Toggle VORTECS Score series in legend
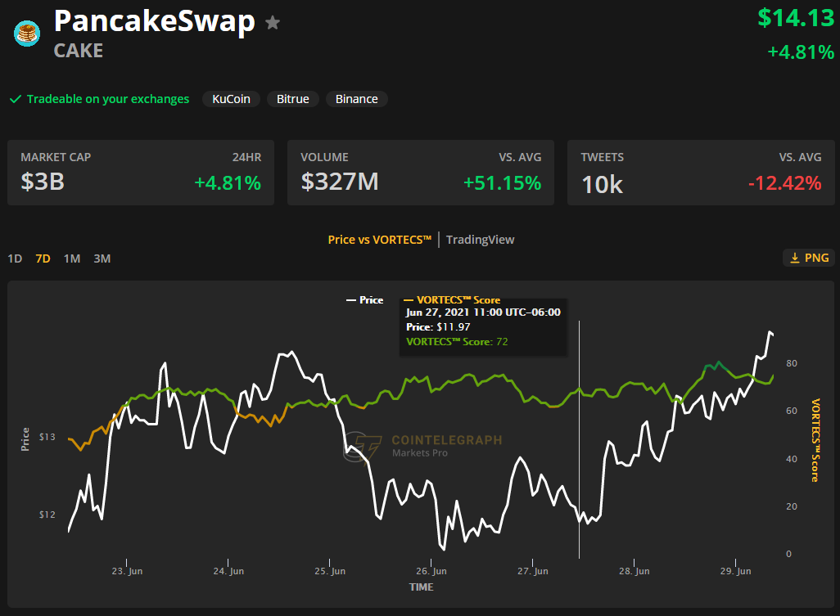840x616 pixels. 452,300
